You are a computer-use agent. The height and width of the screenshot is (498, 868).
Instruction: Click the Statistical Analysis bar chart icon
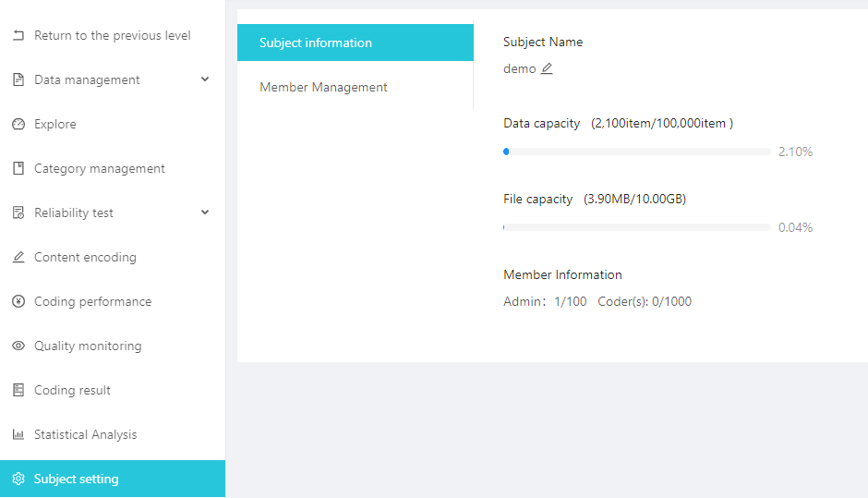(18, 434)
